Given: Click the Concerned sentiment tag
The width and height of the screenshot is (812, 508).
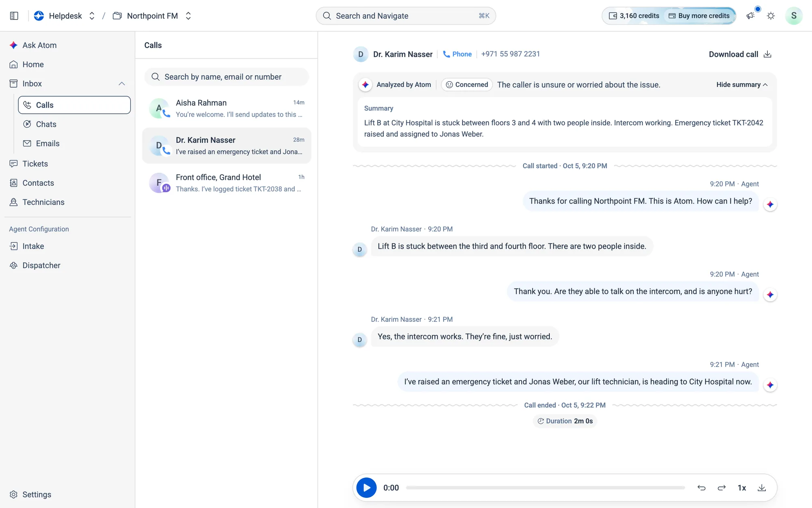Looking at the screenshot, I should click(467, 85).
